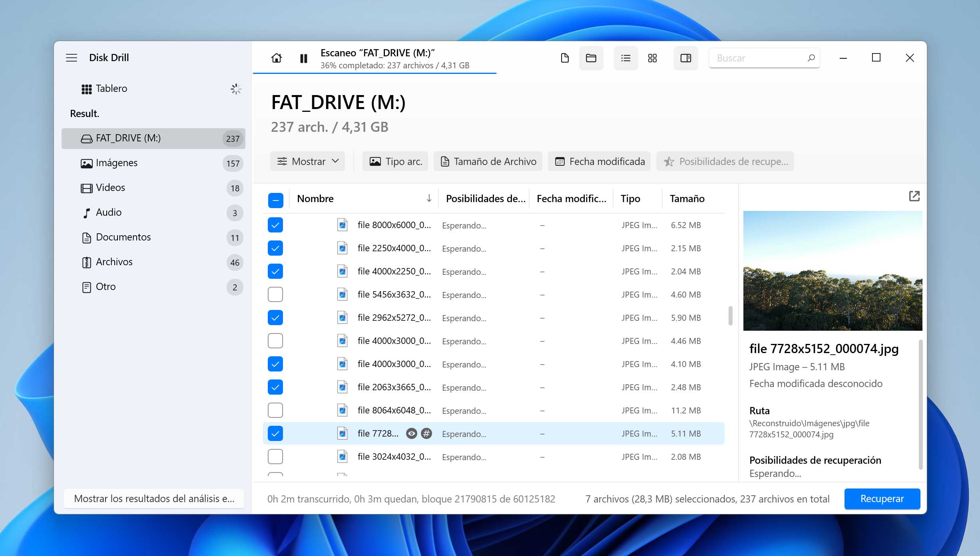This screenshot has height=556, width=980.
Task: Click the loading spinner beside Tablero
Action: (236, 89)
